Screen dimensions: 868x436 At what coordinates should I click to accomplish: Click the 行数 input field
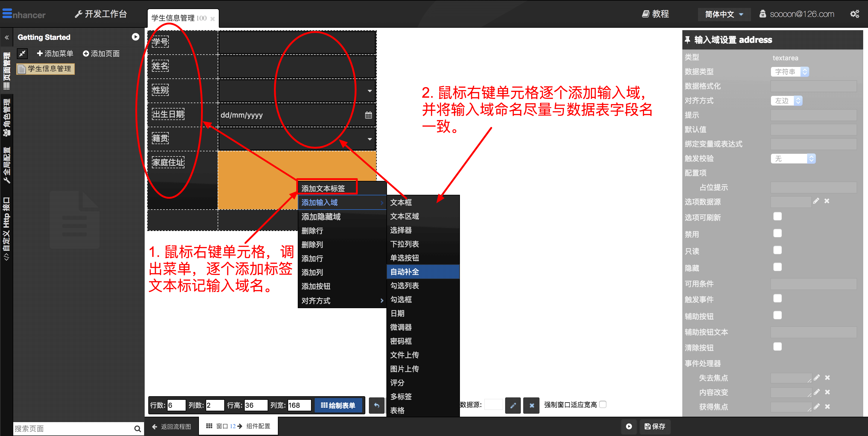click(x=176, y=405)
